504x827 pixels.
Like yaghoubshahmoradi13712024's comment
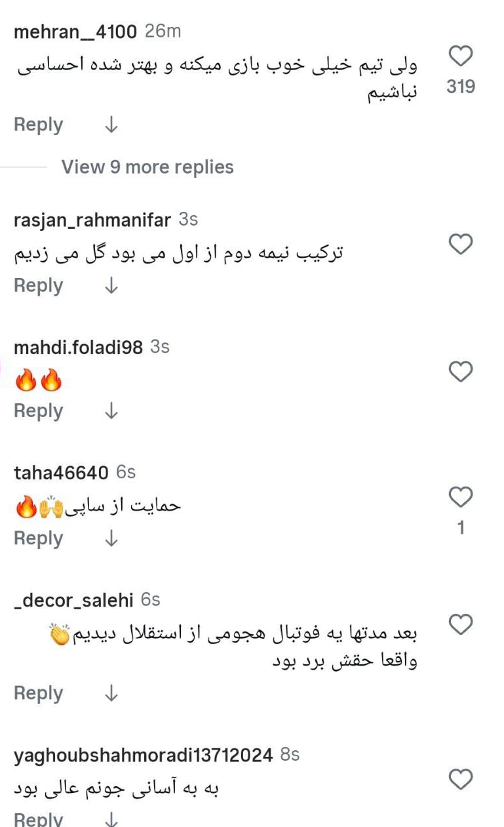pos(461,780)
